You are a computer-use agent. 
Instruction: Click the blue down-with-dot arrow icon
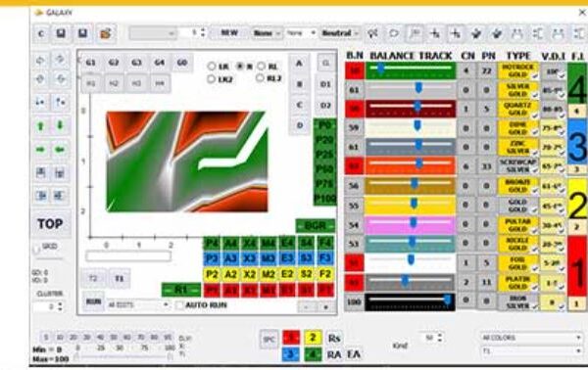40,102
